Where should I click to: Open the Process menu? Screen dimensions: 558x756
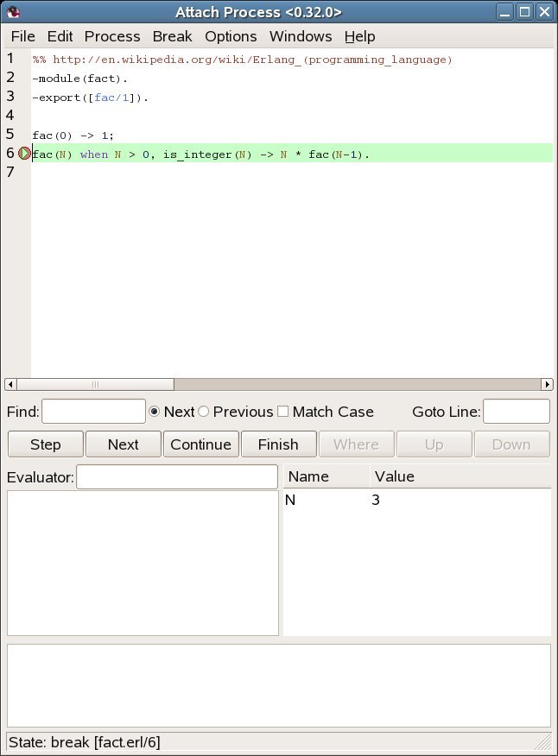(x=112, y=36)
